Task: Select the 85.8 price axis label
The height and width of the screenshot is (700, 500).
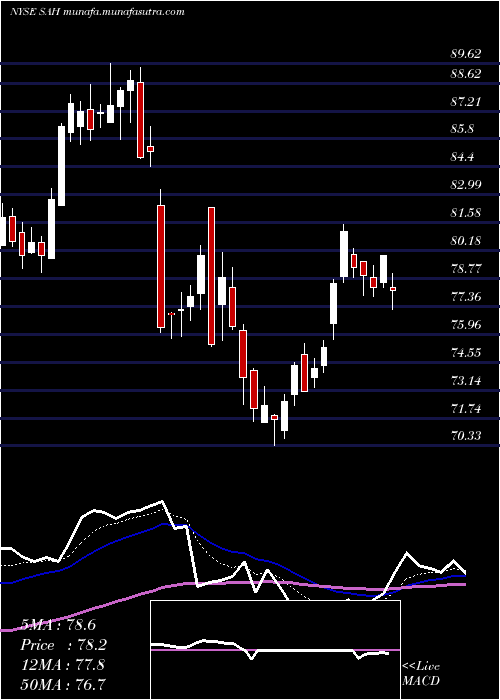Action: click(x=462, y=129)
